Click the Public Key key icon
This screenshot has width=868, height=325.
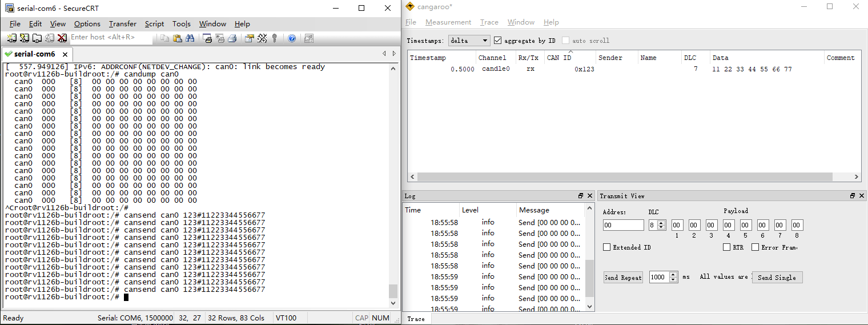(x=275, y=38)
